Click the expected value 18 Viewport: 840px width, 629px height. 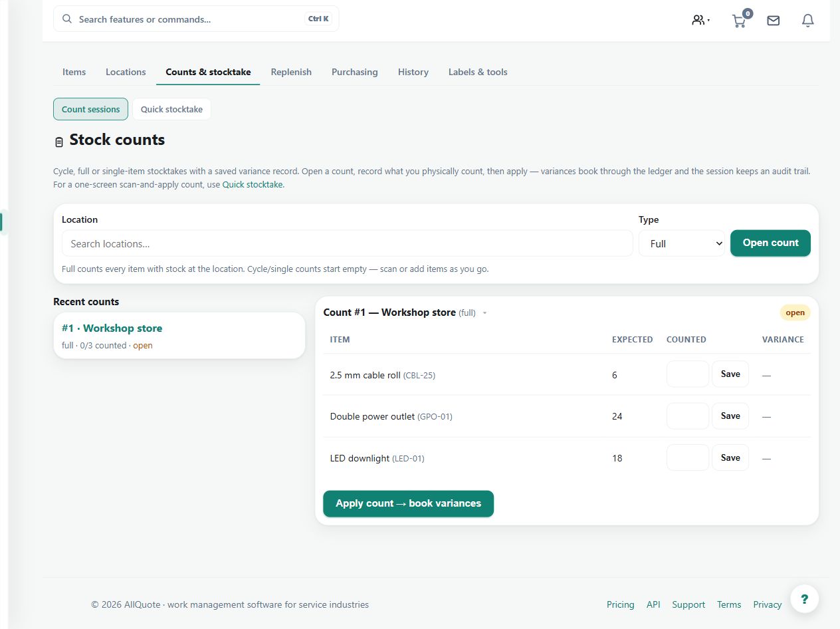(617, 458)
